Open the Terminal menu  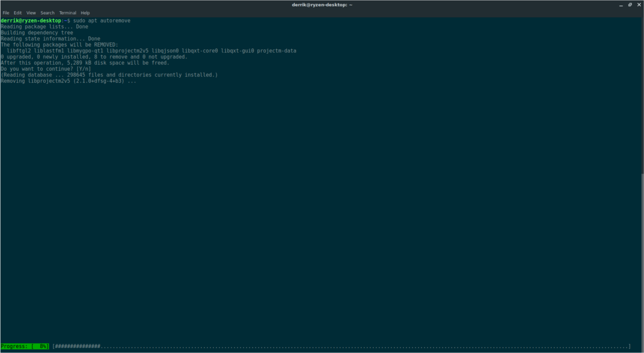pyautogui.click(x=68, y=13)
